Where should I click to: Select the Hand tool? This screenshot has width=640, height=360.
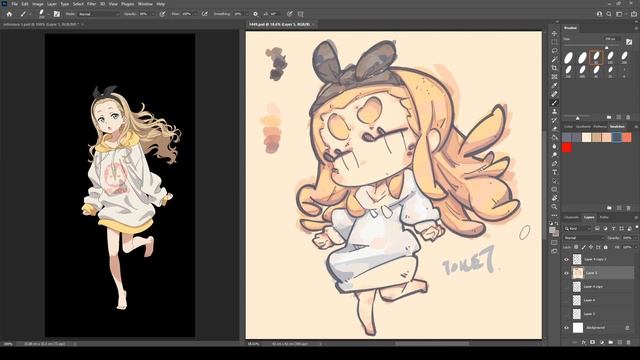tap(554, 198)
